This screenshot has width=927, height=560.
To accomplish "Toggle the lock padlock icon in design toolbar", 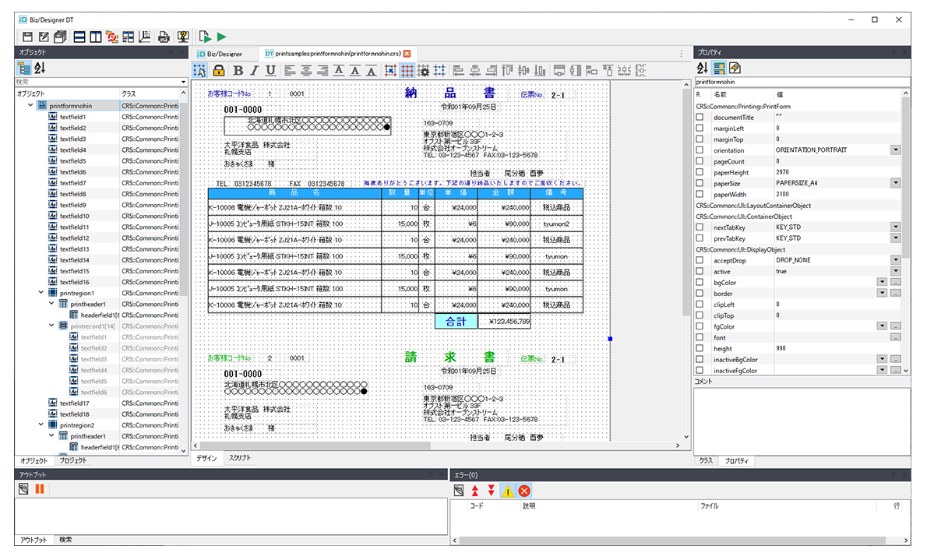I will (x=219, y=70).
